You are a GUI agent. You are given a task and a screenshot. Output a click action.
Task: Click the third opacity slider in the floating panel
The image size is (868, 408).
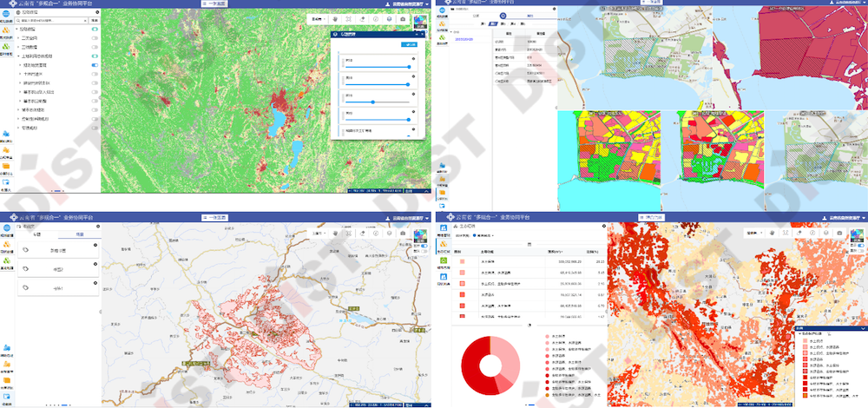[x=375, y=102]
